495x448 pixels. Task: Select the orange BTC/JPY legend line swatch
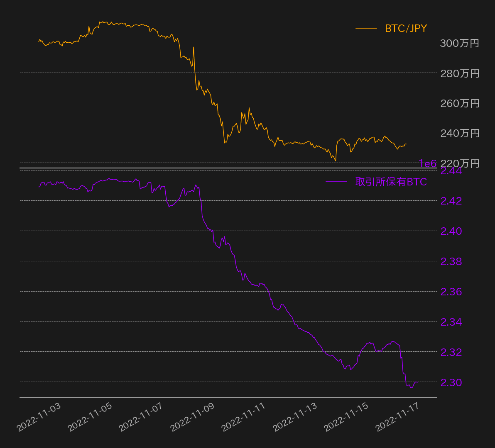(366, 29)
